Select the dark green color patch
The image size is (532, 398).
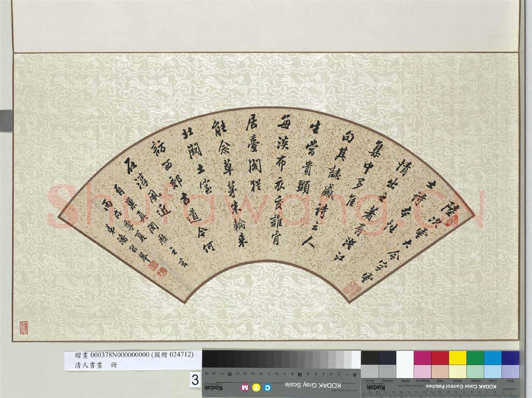[475, 357]
